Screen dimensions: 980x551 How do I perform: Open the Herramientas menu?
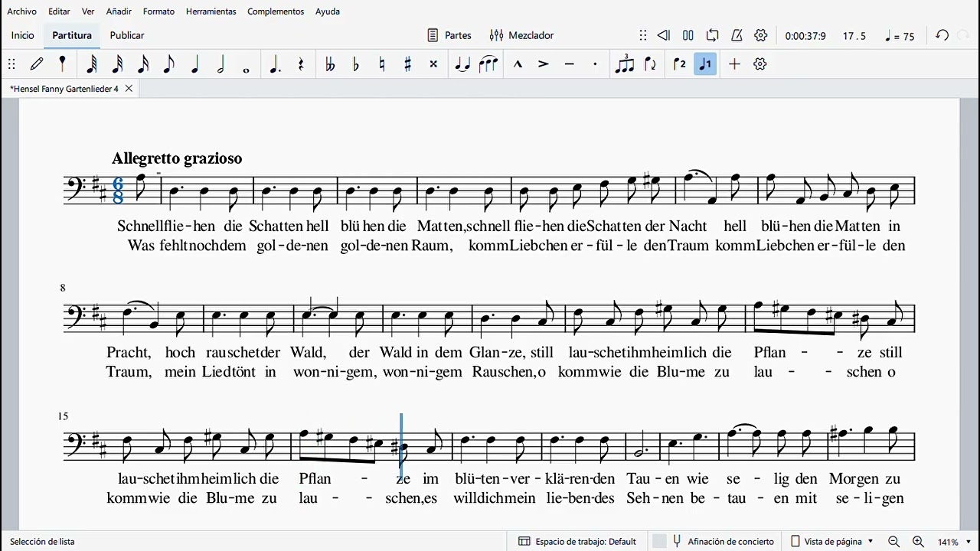[211, 11]
